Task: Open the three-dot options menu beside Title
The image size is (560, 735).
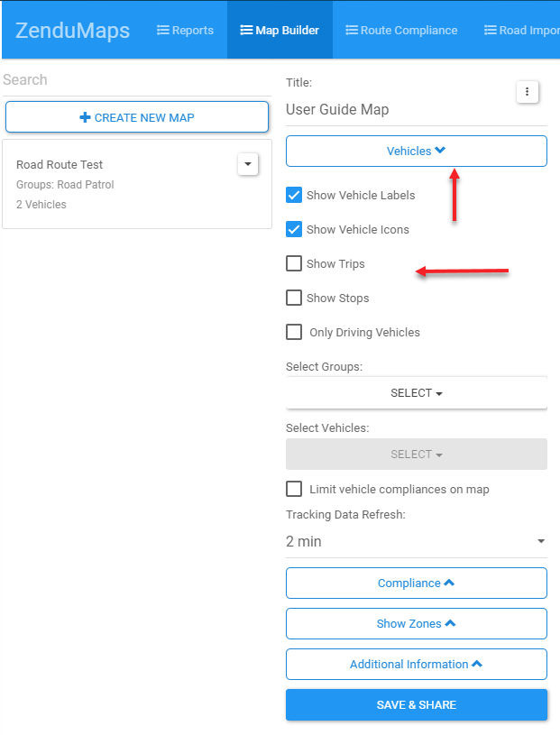Action: (x=528, y=92)
